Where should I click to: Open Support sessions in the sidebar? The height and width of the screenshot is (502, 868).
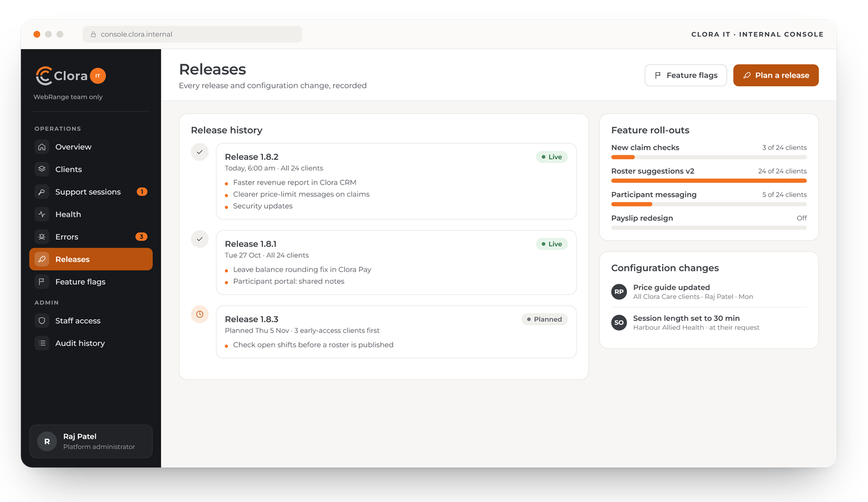(x=91, y=192)
